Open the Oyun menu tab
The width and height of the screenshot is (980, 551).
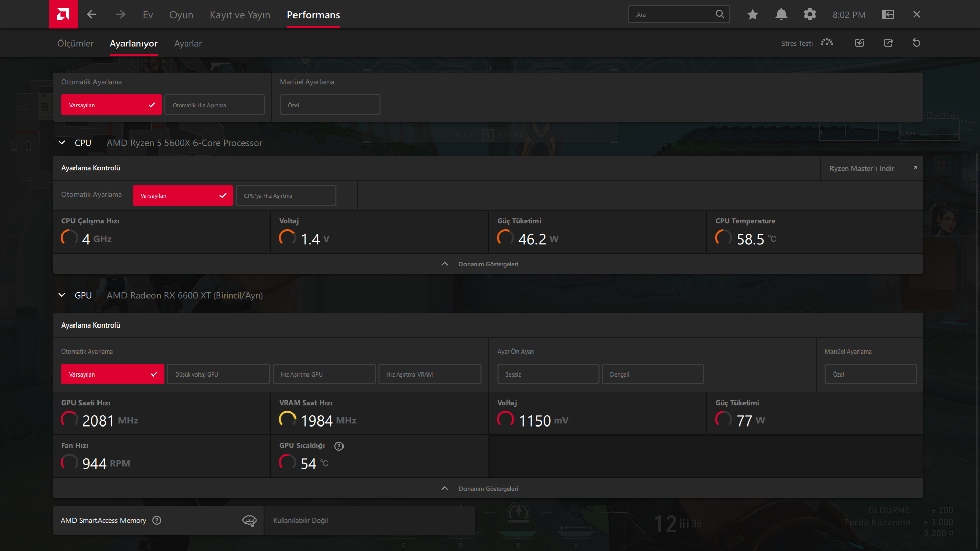(x=181, y=15)
